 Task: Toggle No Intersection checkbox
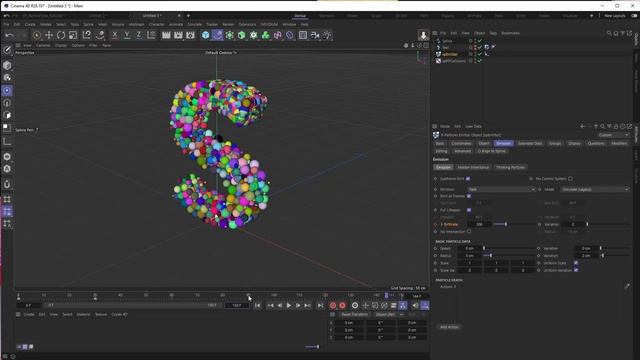[469, 231]
